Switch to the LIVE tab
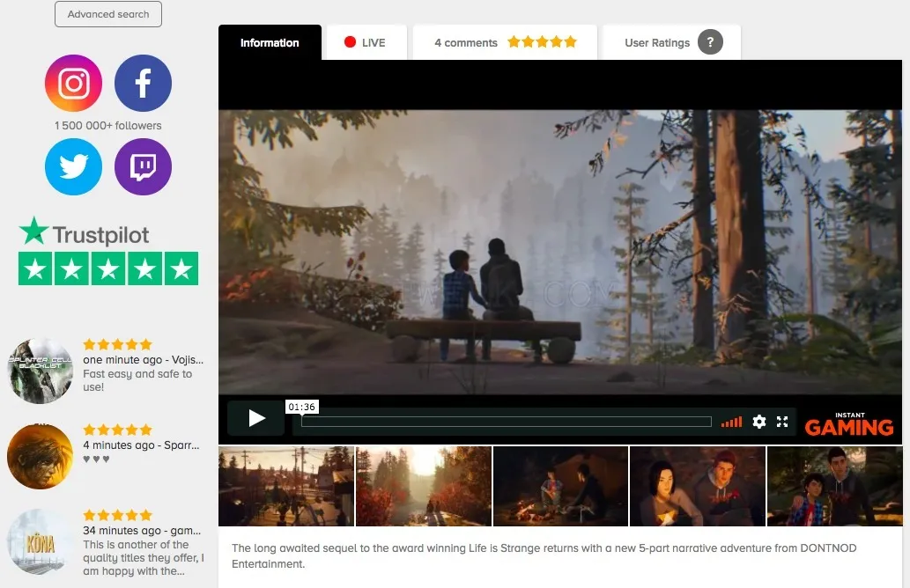This screenshot has height=588, width=910. [366, 42]
